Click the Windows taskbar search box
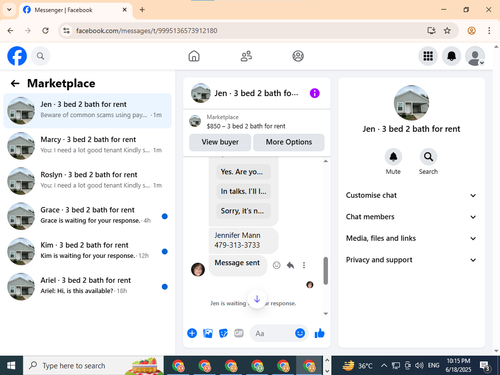This screenshot has width=500, height=375. (93, 366)
